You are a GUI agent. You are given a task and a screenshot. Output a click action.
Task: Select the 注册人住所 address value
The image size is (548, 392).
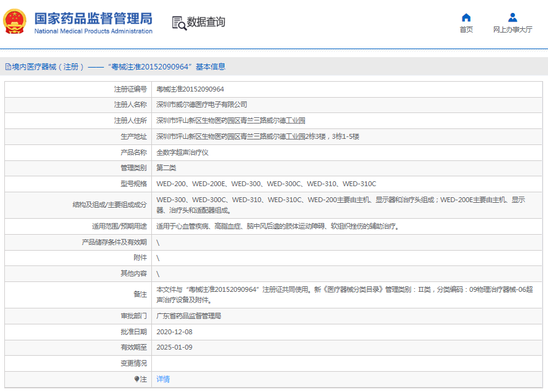(231, 121)
